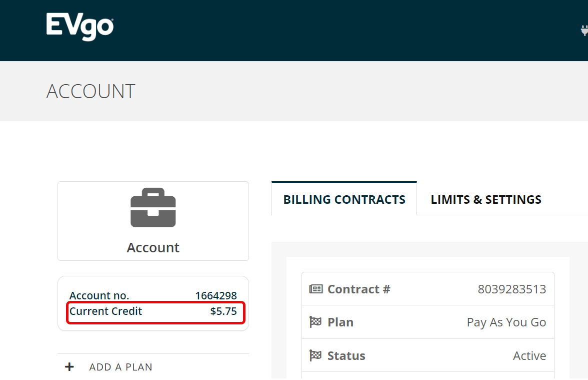Select the contract number 8039283513
Image resolution: width=588 pixels, height=380 pixels.
coord(511,289)
